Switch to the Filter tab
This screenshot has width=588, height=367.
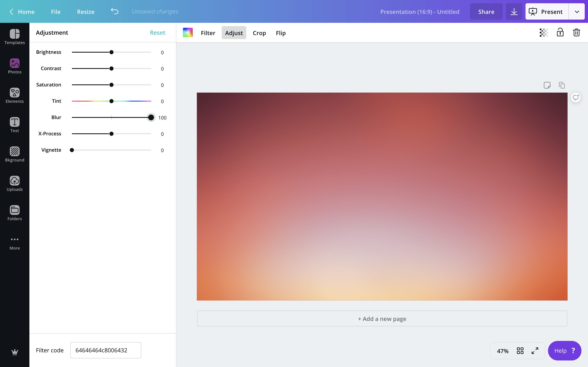[x=208, y=33]
